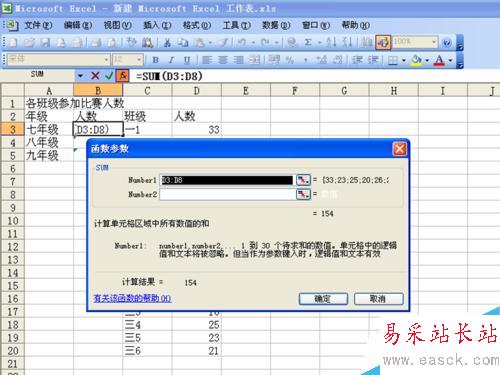The width and height of the screenshot is (500, 375).
Task: Select column E header
Action: (246, 91)
